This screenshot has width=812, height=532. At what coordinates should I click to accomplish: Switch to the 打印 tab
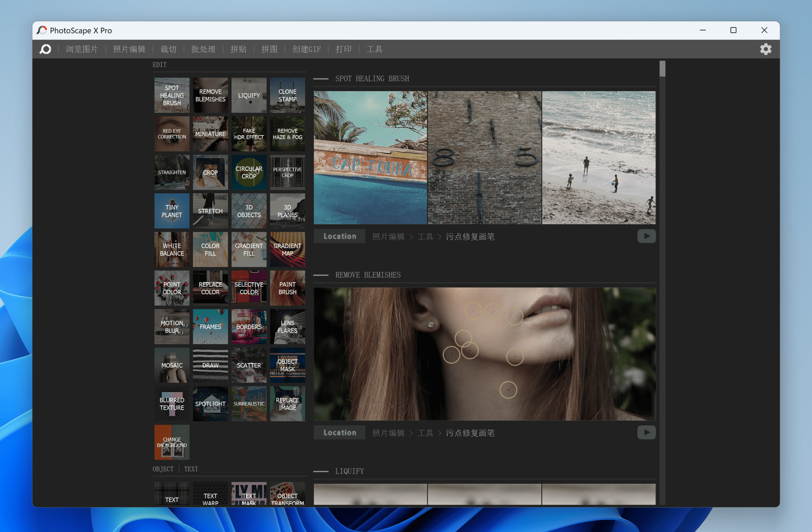point(343,49)
